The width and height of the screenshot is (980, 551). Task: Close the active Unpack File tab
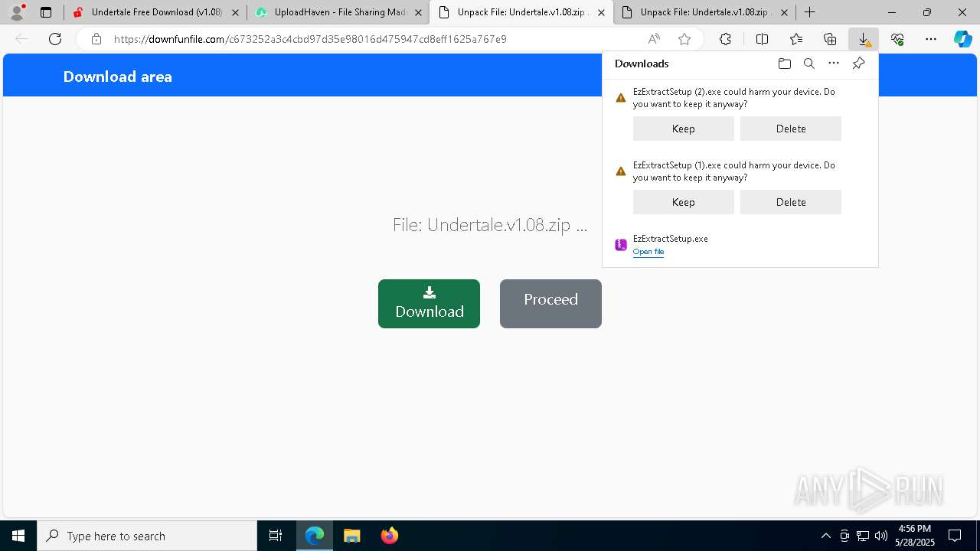(x=601, y=12)
